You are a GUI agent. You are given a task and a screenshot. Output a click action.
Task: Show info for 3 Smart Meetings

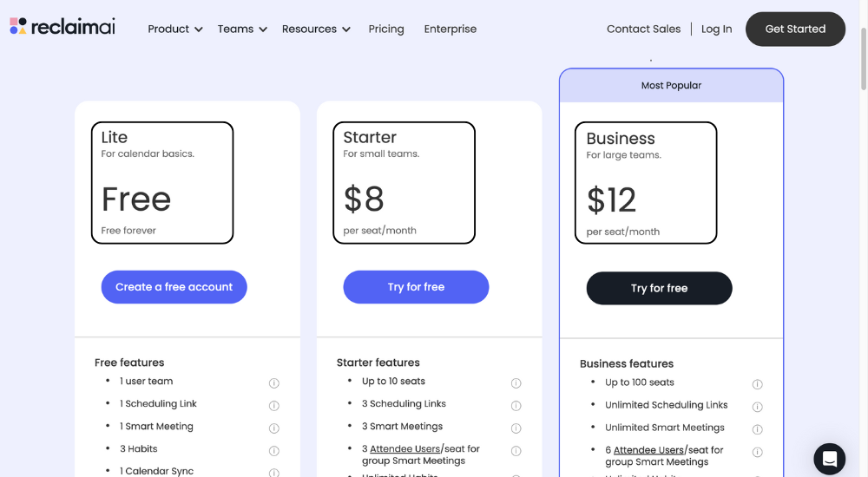(x=516, y=428)
